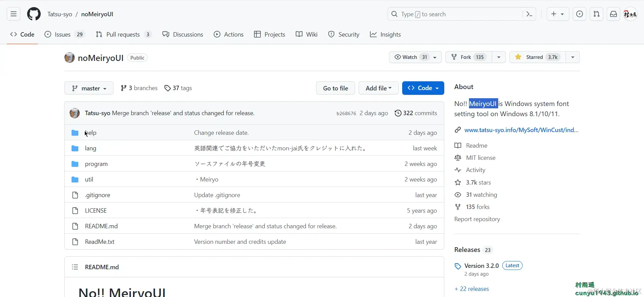
Task: Expand the star lists caret
Action: (x=572, y=57)
